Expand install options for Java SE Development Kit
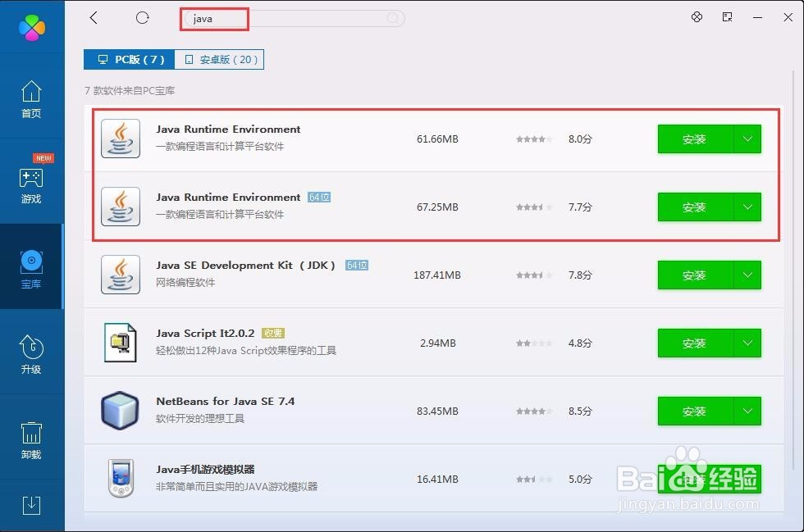This screenshot has width=804, height=532. [x=747, y=275]
